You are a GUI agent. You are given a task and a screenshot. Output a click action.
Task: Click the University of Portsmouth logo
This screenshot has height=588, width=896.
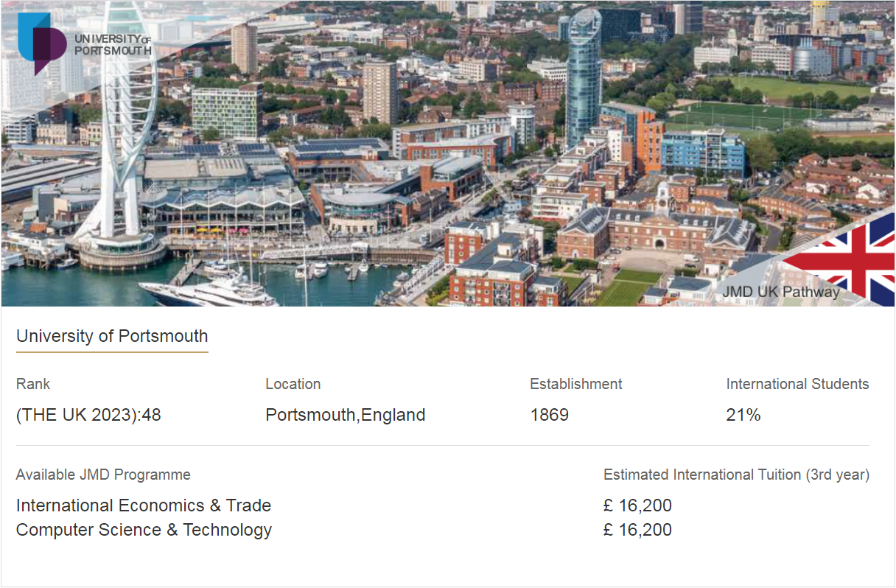click(85, 43)
